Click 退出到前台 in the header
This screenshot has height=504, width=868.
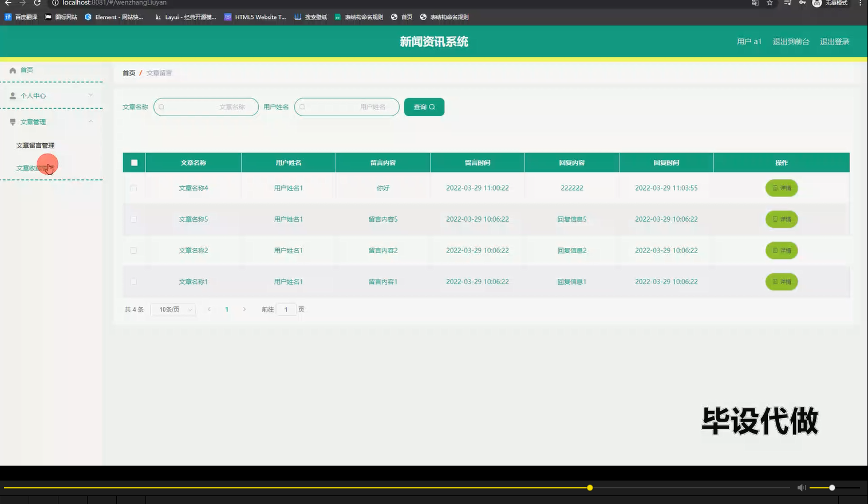pyautogui.click(x=791, y=42)
